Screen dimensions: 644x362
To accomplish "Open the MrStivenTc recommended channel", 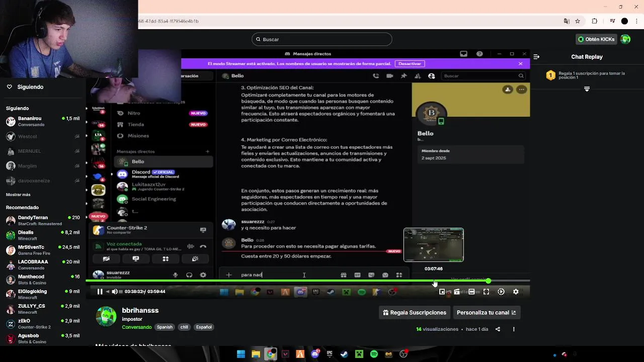I will (x=43, y=250).
